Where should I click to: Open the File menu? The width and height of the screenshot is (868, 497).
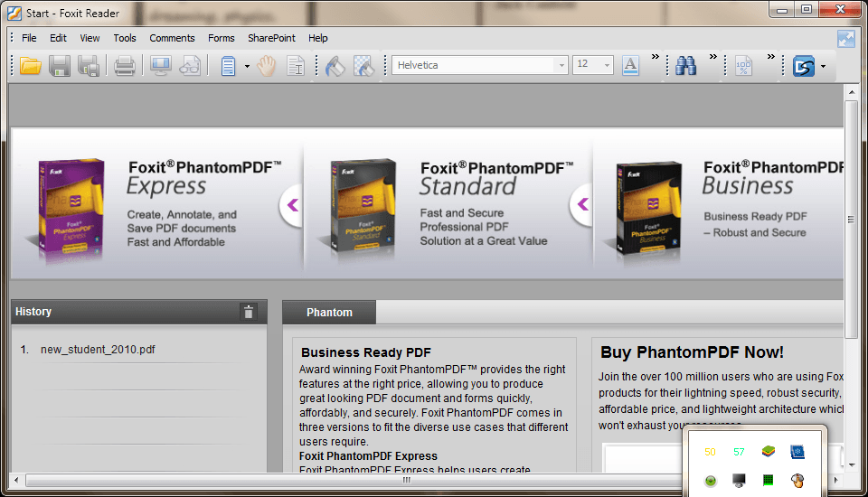[x=29, y=38]
